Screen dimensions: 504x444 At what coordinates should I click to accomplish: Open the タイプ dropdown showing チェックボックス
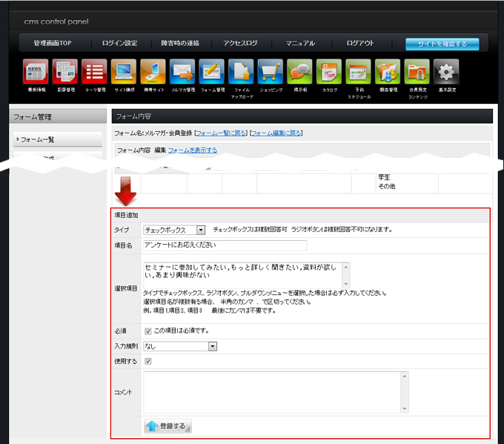pos(174,230)
